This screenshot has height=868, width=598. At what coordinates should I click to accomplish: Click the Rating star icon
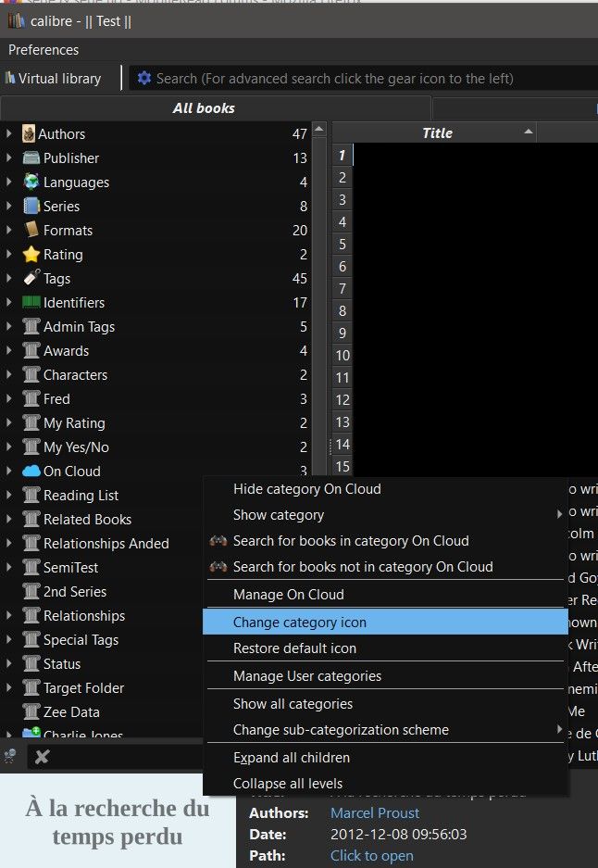[x=31, y=255]
